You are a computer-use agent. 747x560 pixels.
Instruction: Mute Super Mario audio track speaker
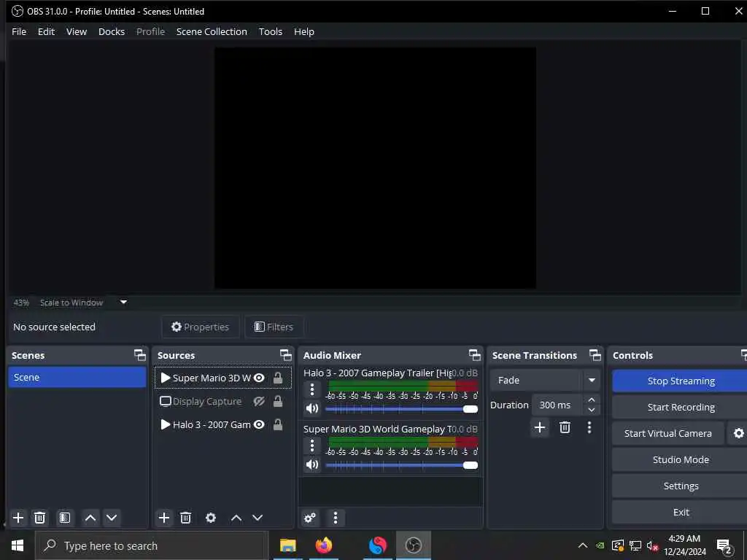coord(312,464)
